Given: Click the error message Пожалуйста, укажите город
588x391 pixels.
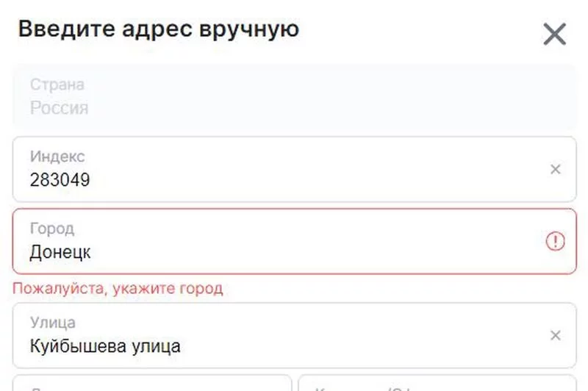Looking at the screenshot, I should 118,288.
